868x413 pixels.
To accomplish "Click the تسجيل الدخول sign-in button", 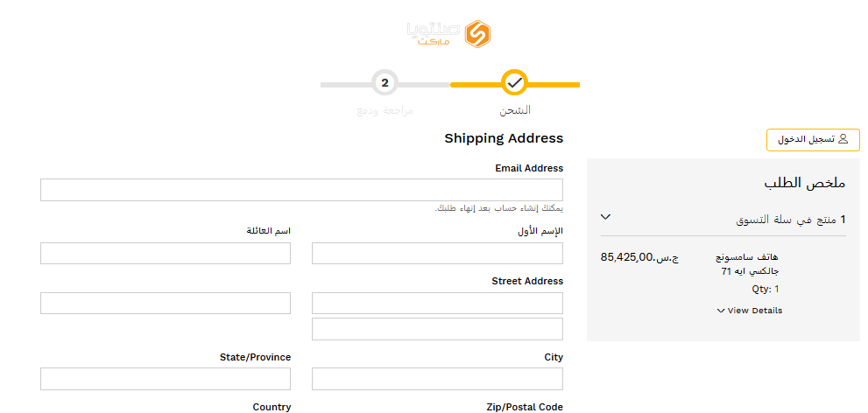I will click(x=813, y=140).
